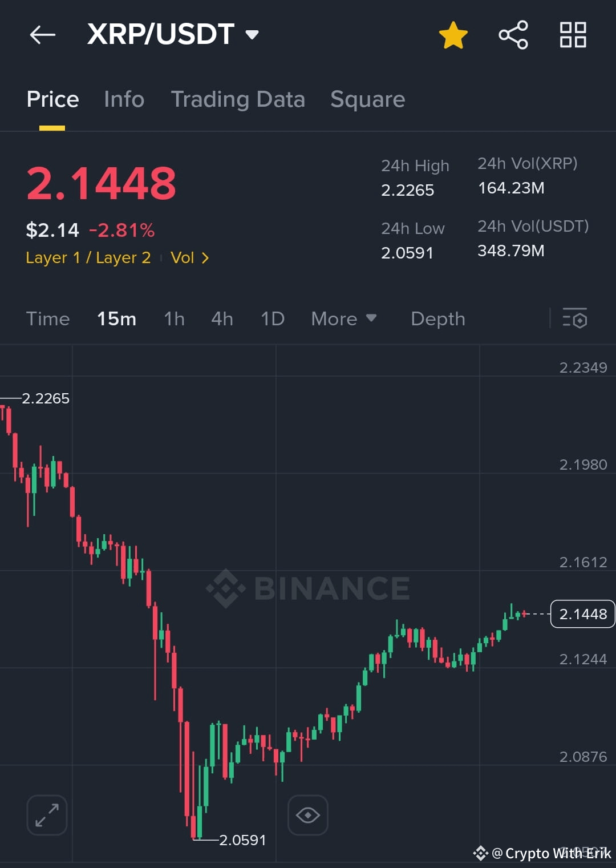Expand chart to fullscreen view
Viewport: 616px width, 868px height.
coord(46,815)
